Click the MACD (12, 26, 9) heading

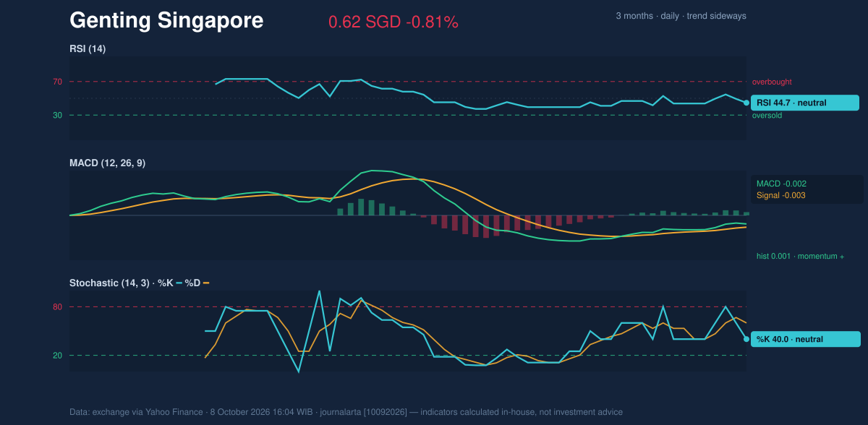click(x=107, y=163)
